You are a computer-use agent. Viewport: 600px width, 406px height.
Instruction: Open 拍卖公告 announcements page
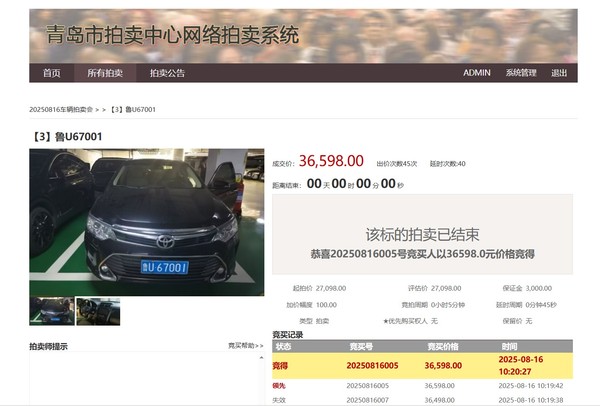(x=167, y=73)
